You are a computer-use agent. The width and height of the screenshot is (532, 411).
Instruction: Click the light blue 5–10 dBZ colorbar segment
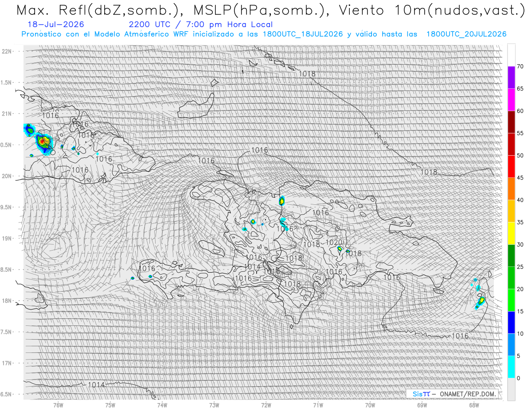[511, 345]
